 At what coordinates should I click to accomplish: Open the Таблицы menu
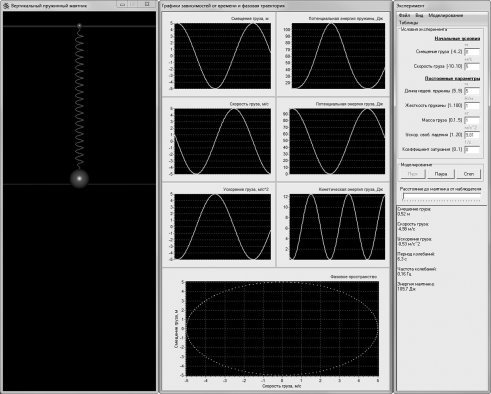tap(408, 23)
